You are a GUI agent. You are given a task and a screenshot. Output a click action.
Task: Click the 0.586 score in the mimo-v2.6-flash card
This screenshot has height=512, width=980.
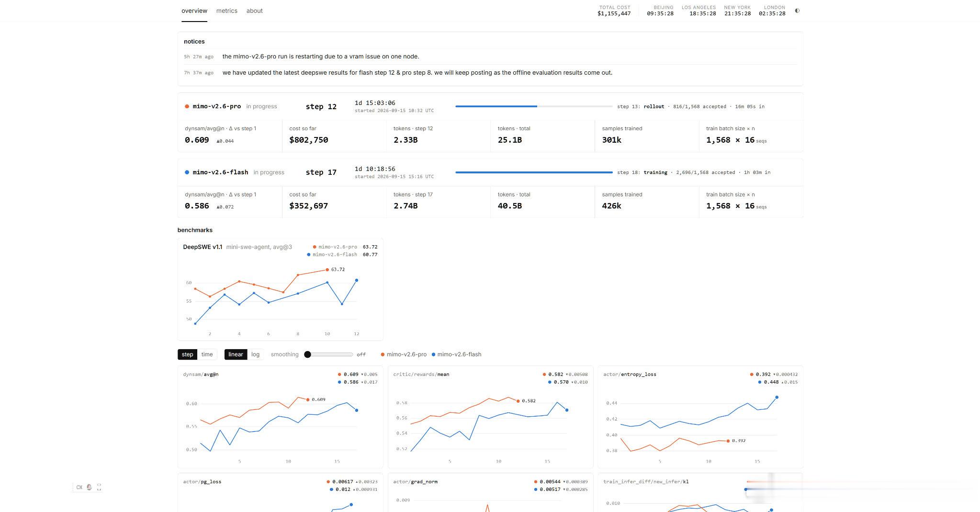point(197,206)
